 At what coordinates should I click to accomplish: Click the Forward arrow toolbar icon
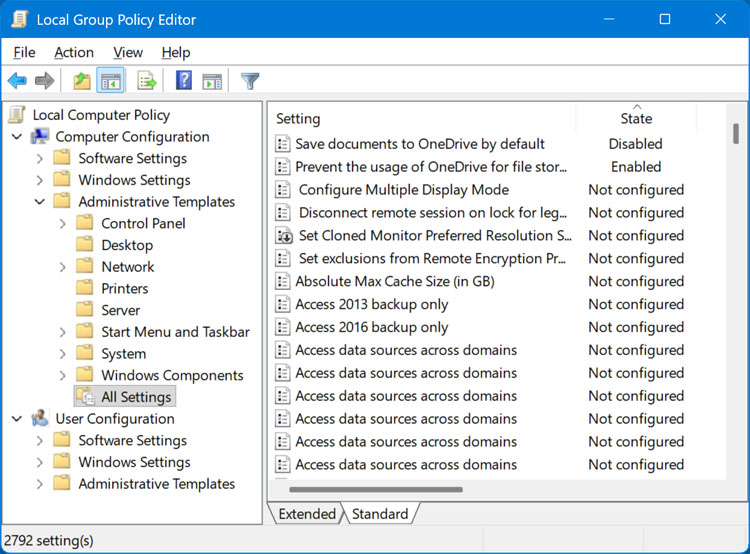(44, 80)
